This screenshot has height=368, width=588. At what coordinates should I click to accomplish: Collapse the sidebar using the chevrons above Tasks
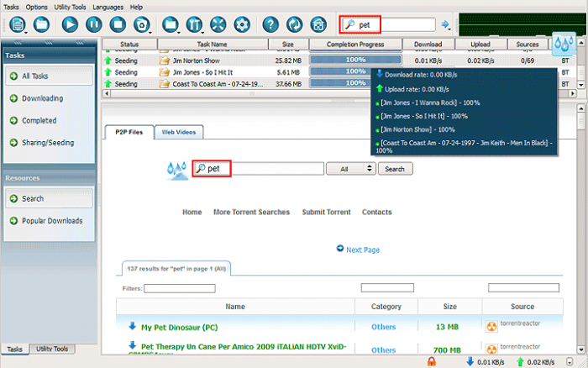pyautogui.click(x=49, y=42)
